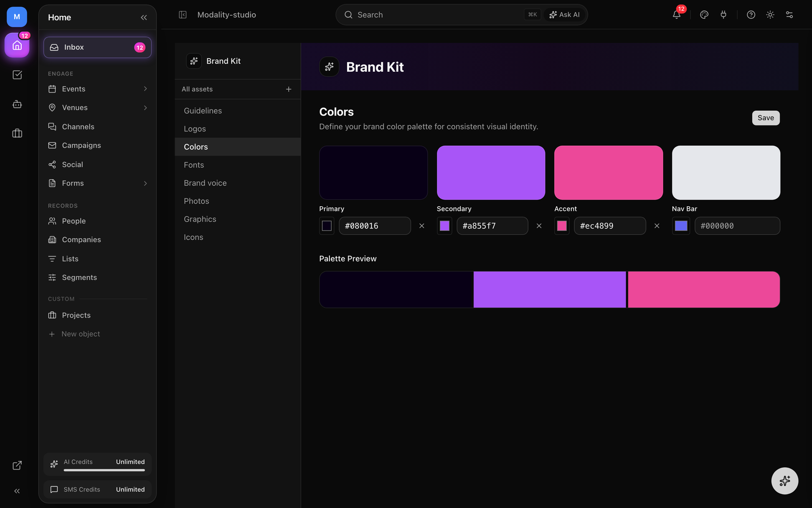This screenshot has height=508, width=812.
Task: Open the help question mark icon
Action: click(751, 15)
